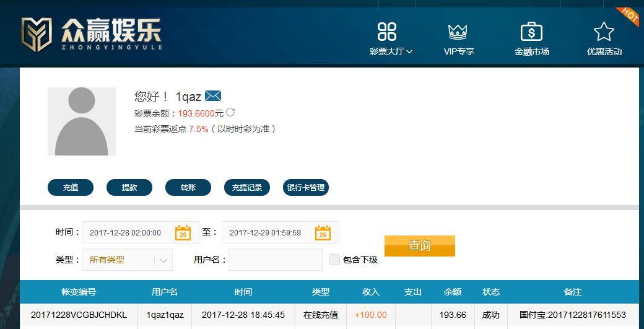Viewport: 644px width, 329px height.
Task: Click the 转账 transfer button
Action: [x=188, y=187]
